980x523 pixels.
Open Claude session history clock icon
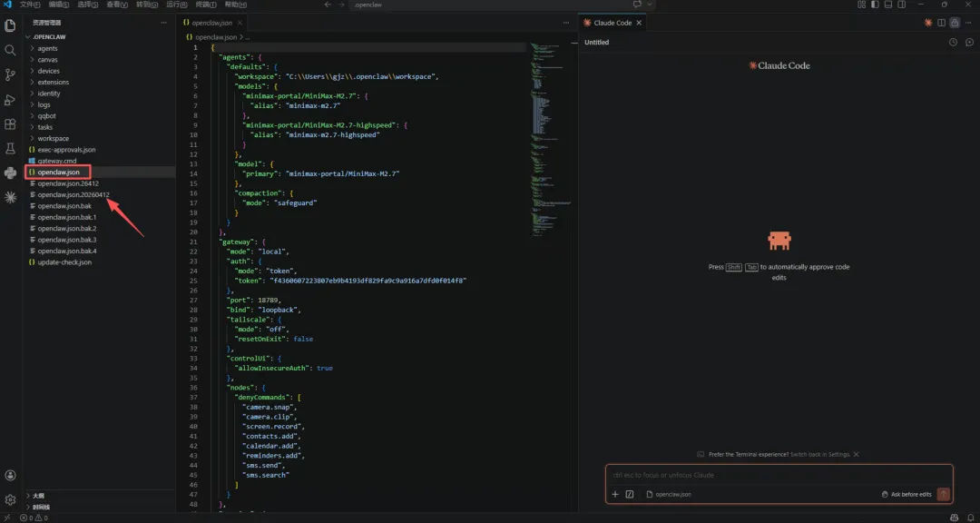(x=953, y=43)
